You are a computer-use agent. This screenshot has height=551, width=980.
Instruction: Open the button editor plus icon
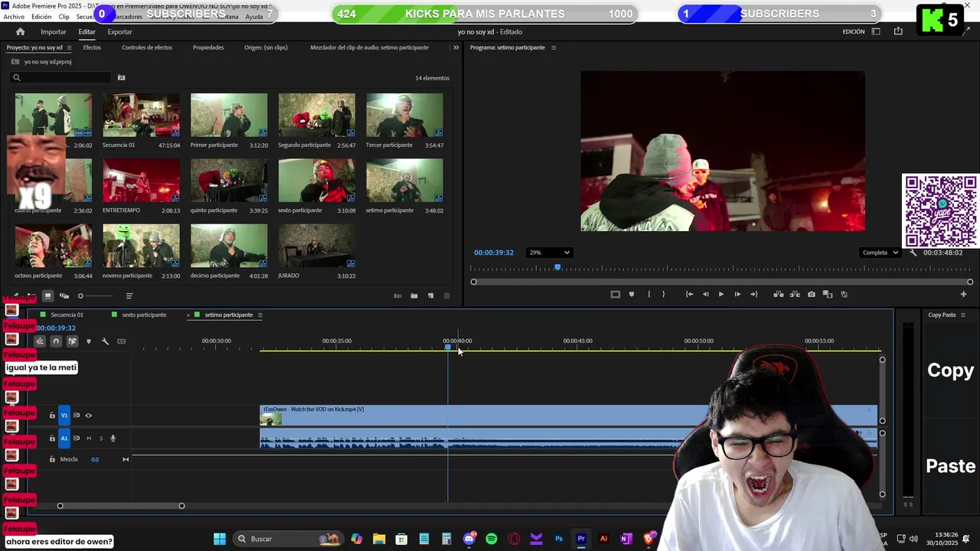click(963, 295)
